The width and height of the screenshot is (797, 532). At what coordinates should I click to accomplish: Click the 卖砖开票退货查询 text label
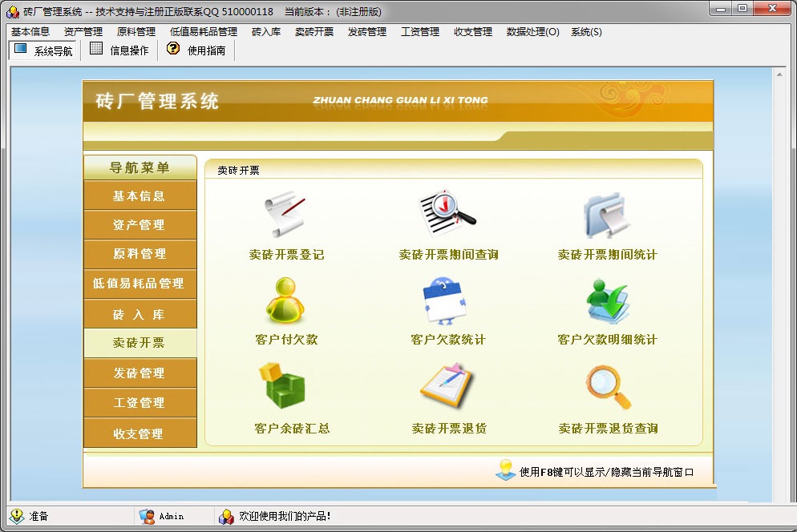click(x=609, y=429)
